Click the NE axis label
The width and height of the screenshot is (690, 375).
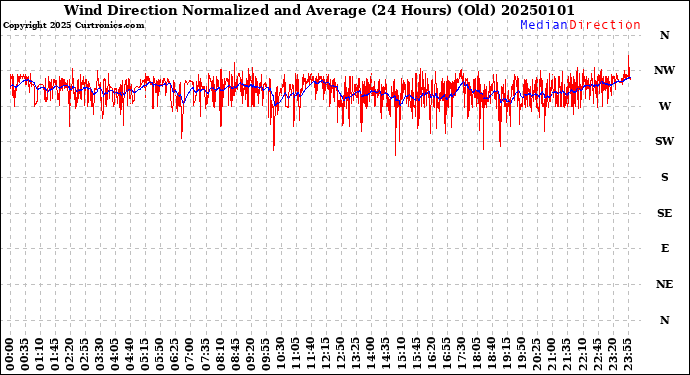pos(664,284)
